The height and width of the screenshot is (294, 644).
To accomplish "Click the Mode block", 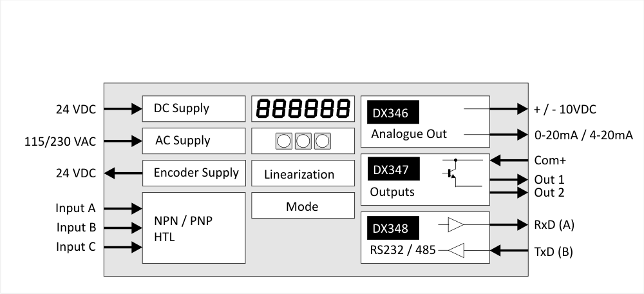I will tap(303, 206).
